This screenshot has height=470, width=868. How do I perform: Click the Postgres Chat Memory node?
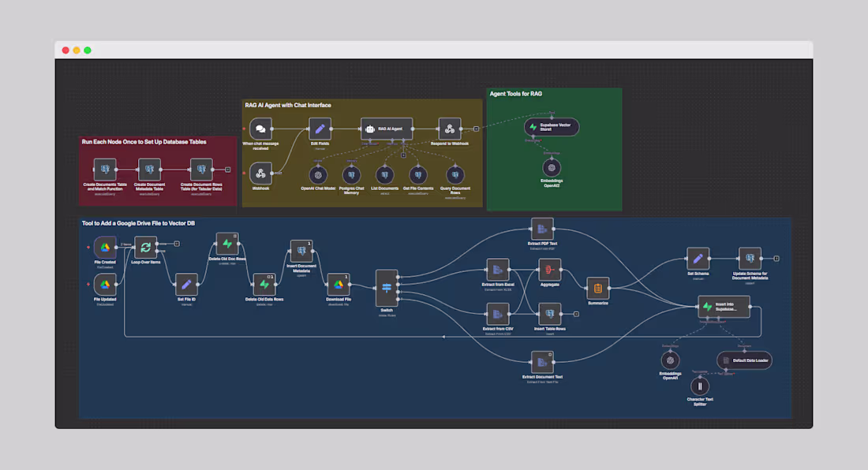(350, 175)
